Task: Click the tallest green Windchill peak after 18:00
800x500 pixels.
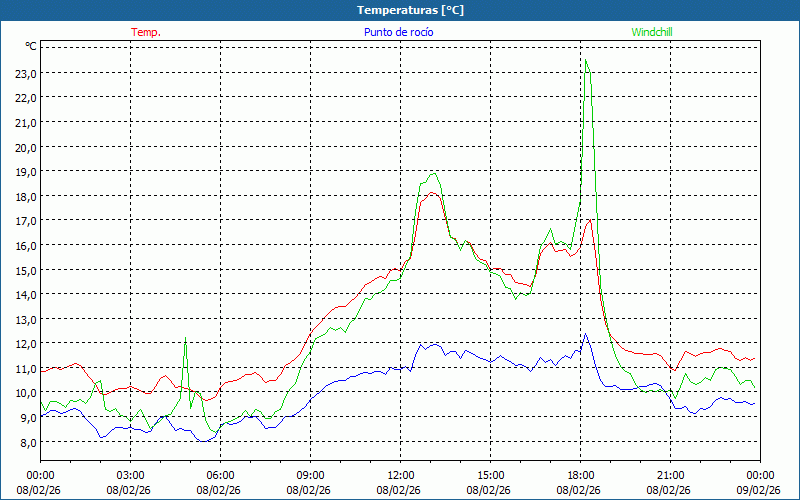Action: coord(586,62)
